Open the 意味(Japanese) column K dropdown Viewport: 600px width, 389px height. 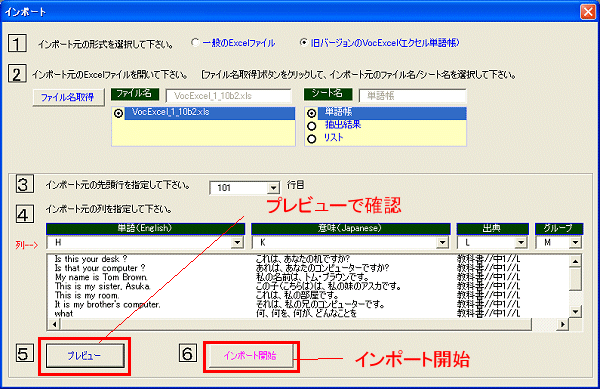pyautogui.click(x=442, y=243)
